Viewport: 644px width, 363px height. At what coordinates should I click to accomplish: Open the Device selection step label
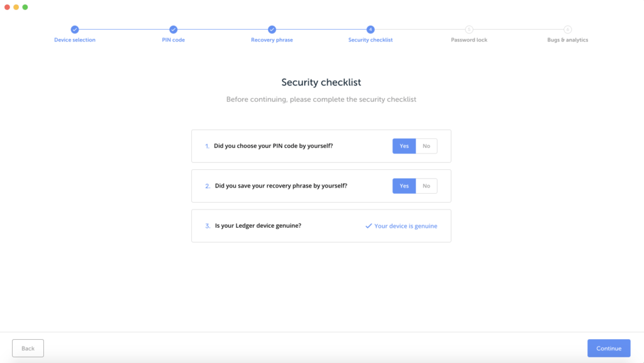pos(75,40)
